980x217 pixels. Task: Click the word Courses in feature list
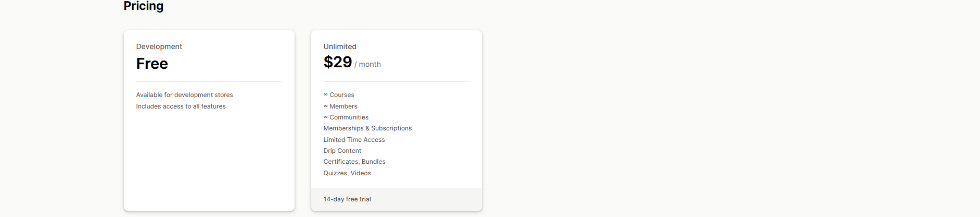click(x=342, y=95)
